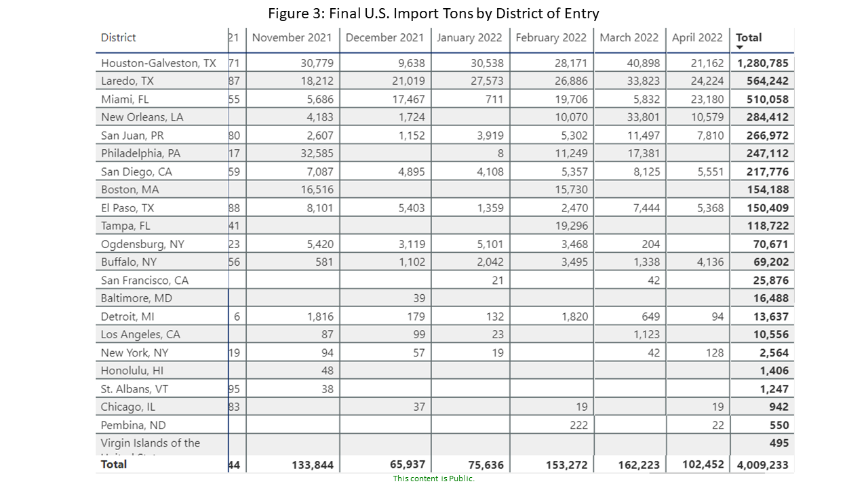Click the November 2021 column header
The width and height of the screenshot is (868, 488).
point(292,38)
